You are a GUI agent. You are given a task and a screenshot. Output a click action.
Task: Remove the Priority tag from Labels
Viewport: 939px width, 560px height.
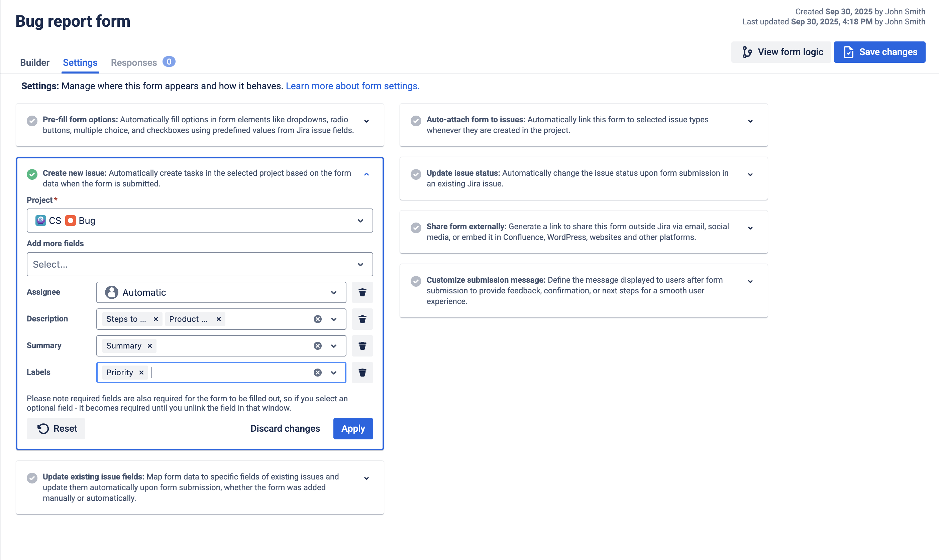coord(141,373)
